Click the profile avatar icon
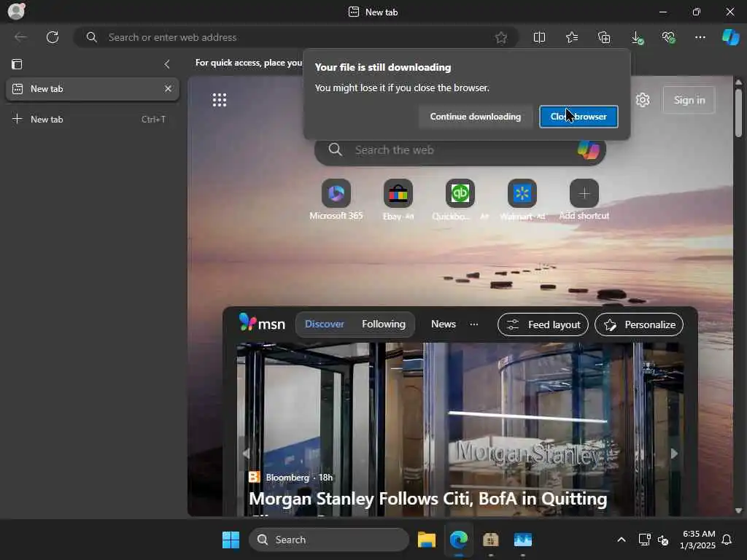The width and height of the screenshot is (747, 560). point(16,11)
